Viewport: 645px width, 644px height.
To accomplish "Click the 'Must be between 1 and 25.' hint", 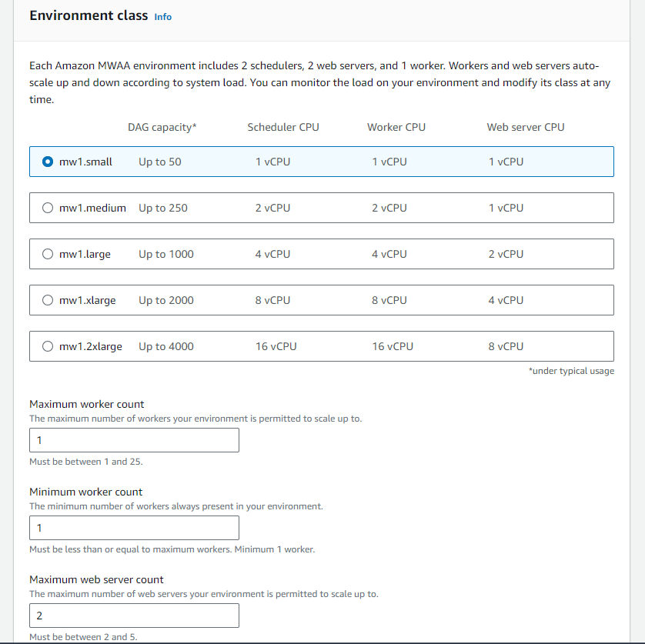I will [x=86, y=462].
